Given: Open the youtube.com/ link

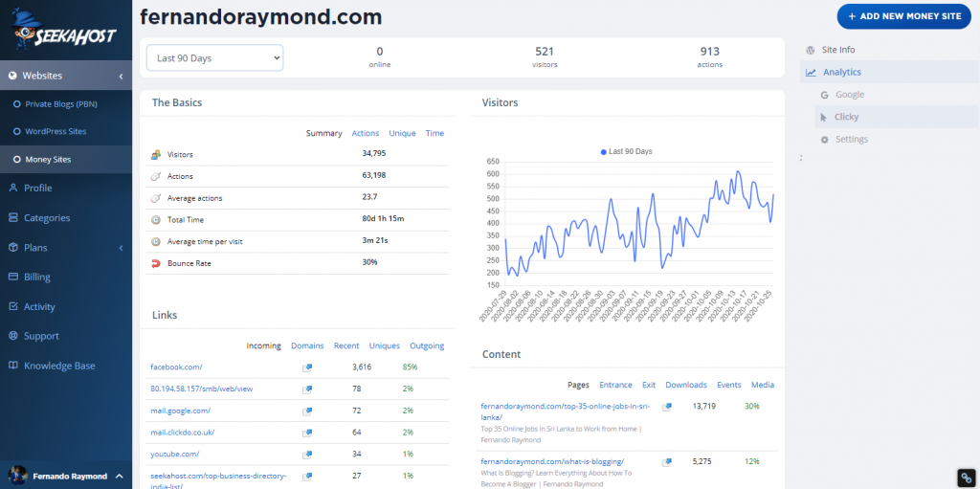Looking at the screenshot, I should pos(174,454).
